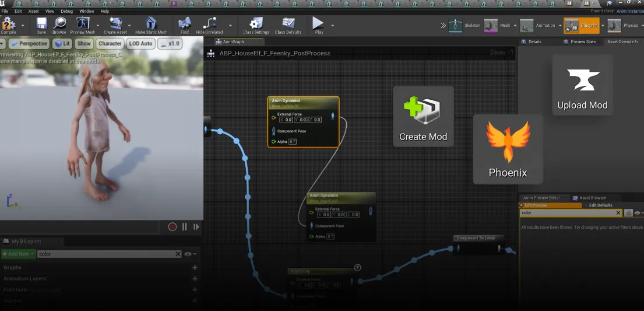644x311 pixels.
Task: Open Find in blueprint
Action: tap(184, 26)
